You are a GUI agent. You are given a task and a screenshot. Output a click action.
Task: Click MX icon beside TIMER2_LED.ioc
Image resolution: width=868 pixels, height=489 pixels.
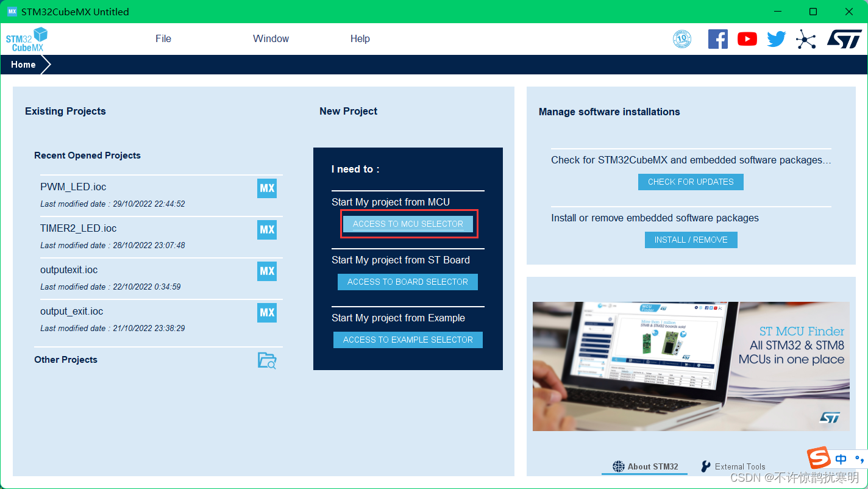[267, 230]
